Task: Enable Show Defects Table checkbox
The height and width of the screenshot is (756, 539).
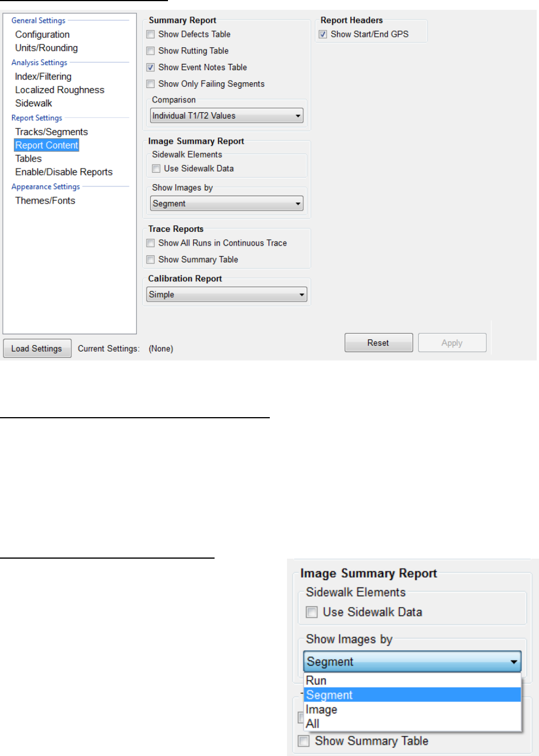Action: point(151,35)
